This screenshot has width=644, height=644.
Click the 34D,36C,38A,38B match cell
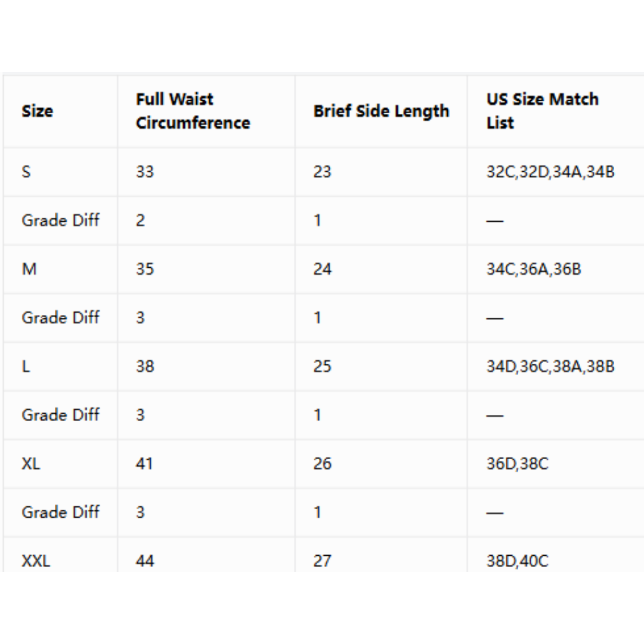pos(550,366)
